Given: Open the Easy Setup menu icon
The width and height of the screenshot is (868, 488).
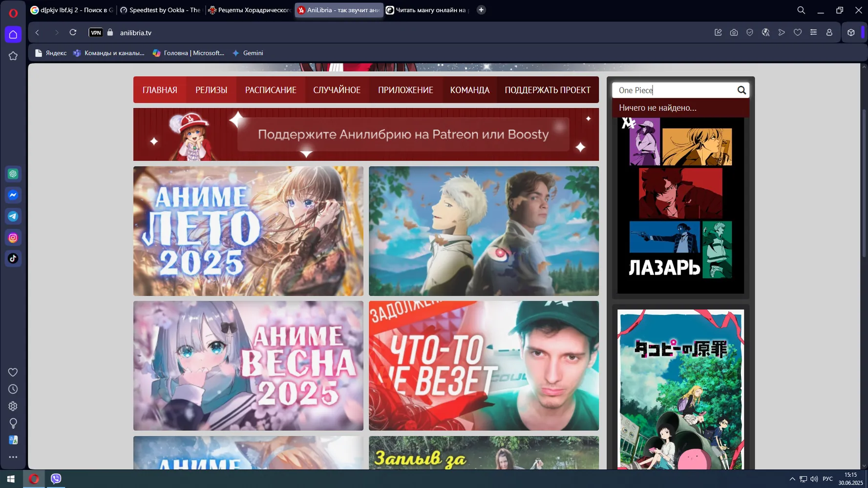Looking at the screenshot, I should click(x=813, y=33).
